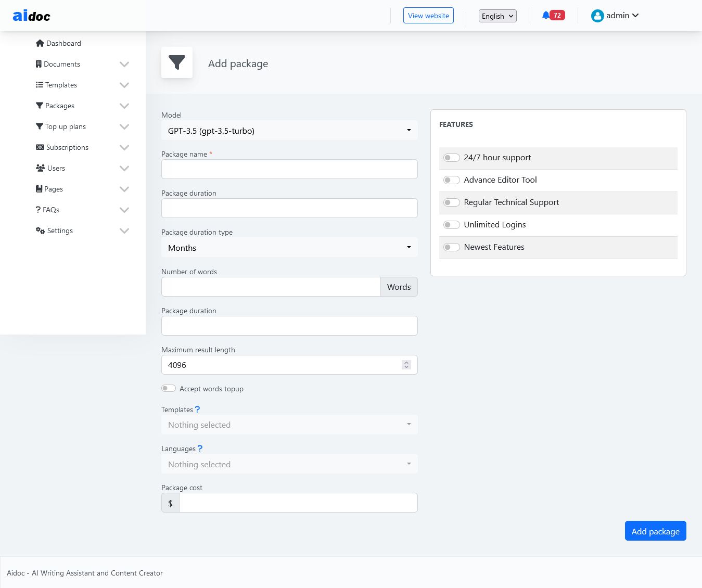Click the notification bell icon
Viewport: 702px width, 588px height.
coord(545,16)
